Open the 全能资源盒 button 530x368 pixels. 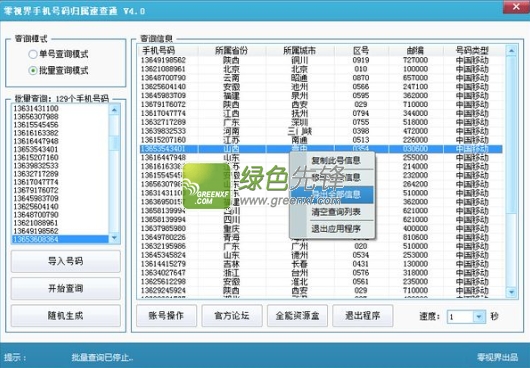[297, 316]
